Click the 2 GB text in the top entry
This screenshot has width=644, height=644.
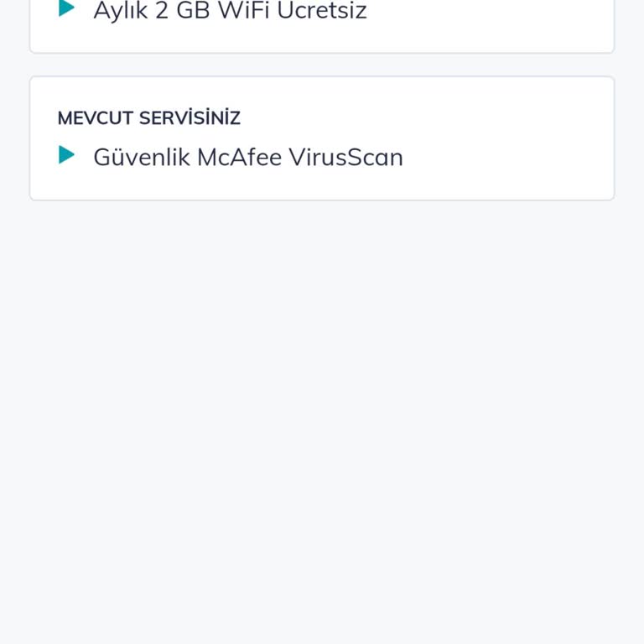click(183, 10)
